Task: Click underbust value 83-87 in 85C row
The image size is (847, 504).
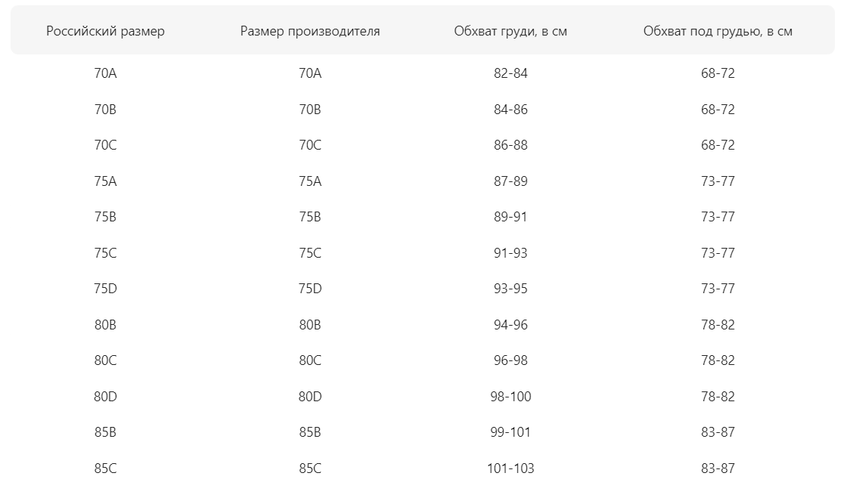Action: 718,468
